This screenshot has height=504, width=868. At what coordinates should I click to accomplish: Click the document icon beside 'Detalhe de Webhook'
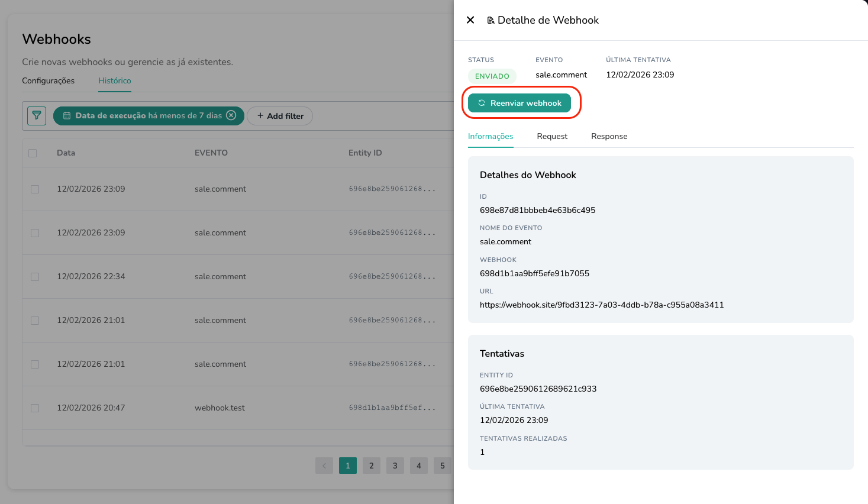(x=491, y=20)
